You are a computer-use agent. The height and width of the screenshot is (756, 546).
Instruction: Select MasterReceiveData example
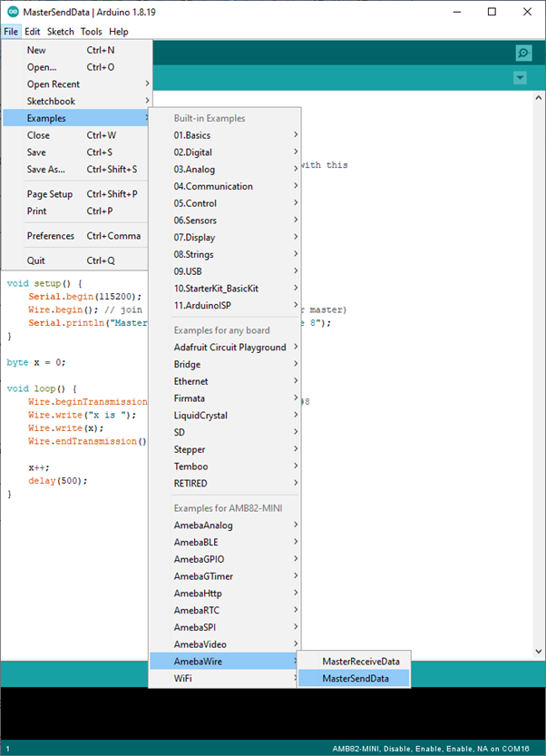pyautogui.click(x=359, y=661)
